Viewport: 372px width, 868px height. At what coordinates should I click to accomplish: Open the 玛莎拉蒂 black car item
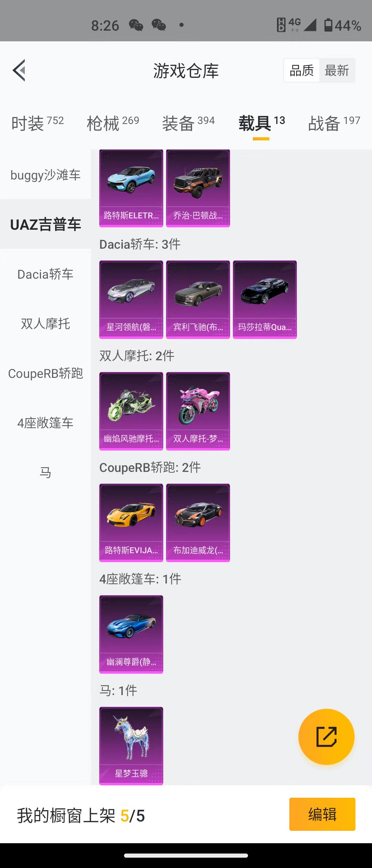(x=265, y=300)
